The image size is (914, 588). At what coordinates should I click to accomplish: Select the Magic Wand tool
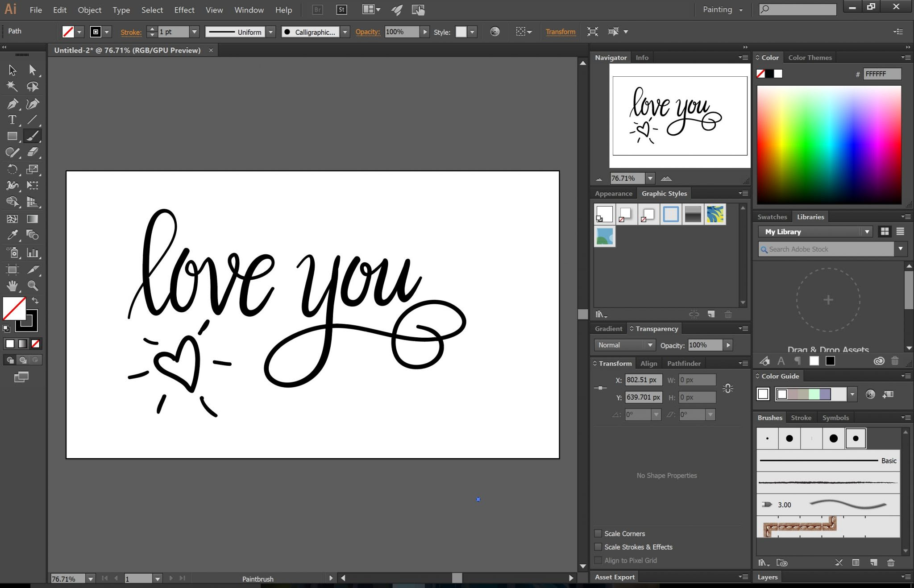12,87
